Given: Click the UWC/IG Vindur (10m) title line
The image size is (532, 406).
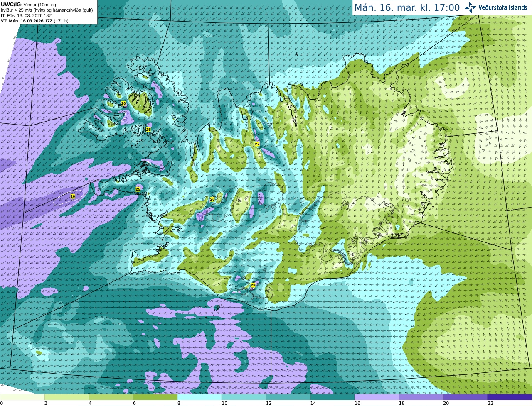Looking at the screenshot, I should coord(28,5).
